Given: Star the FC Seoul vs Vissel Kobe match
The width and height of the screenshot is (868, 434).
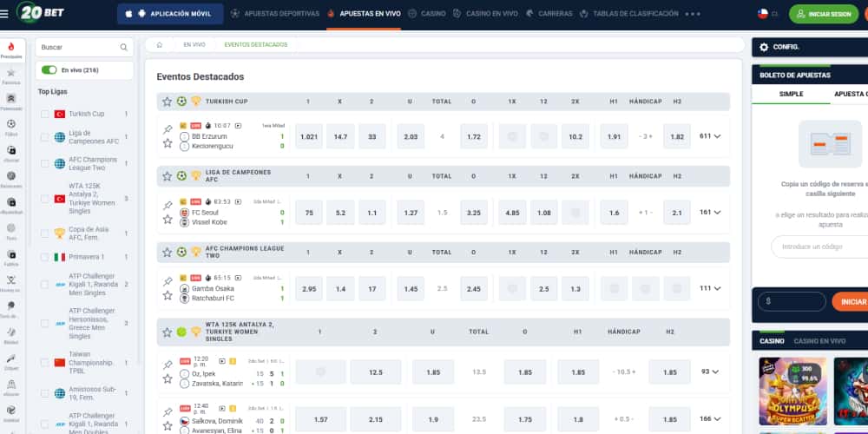Looking at the screenshot, I should [168, 220].
